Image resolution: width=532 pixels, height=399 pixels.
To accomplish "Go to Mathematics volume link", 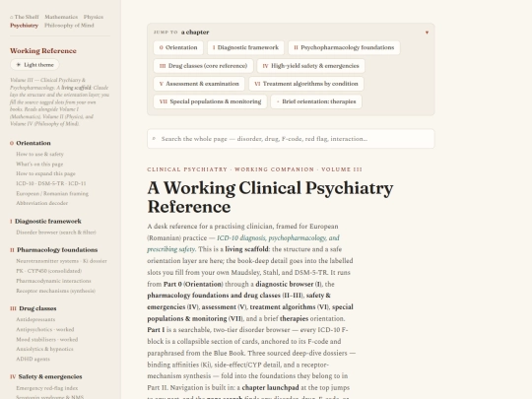I will click(x=61, y=17).
